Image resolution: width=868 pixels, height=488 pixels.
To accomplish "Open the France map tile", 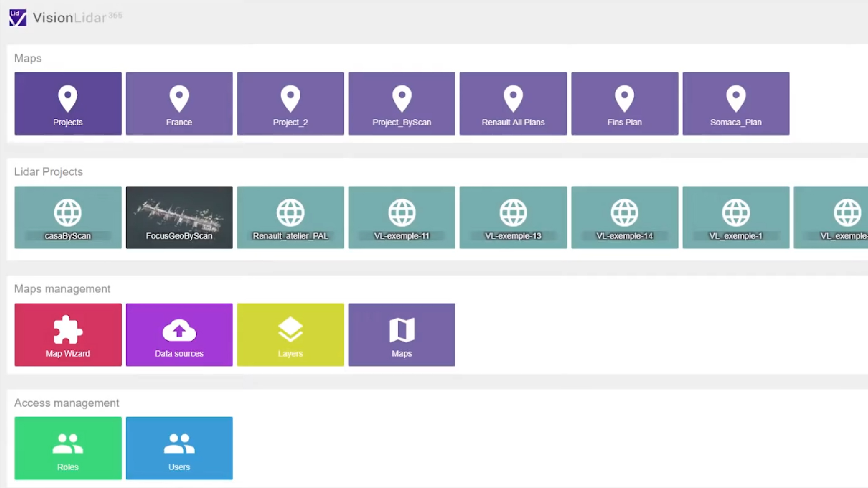I will (x=179, y=103).
